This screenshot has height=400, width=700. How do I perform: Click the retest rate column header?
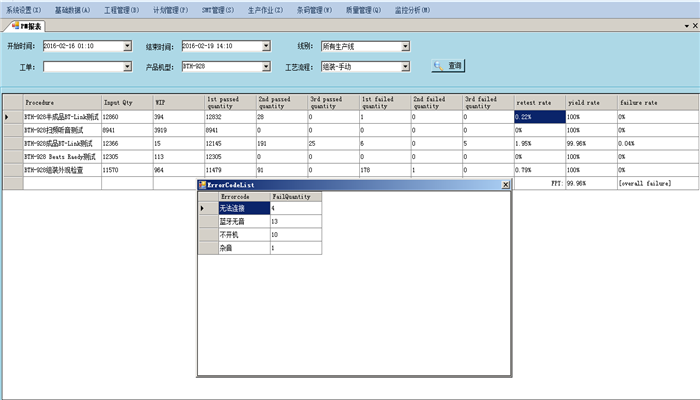tap(540, 102)
